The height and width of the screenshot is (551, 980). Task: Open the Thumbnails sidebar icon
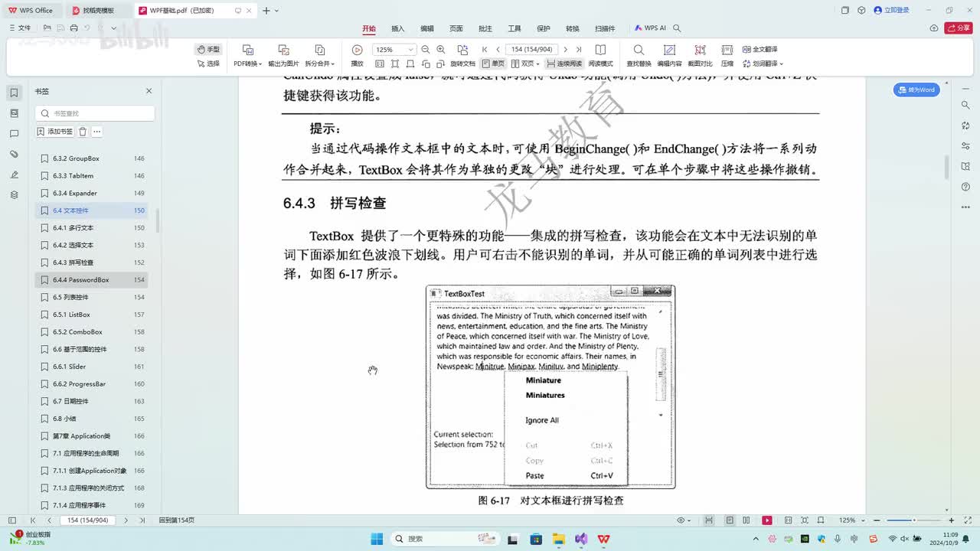coord(14,113)
